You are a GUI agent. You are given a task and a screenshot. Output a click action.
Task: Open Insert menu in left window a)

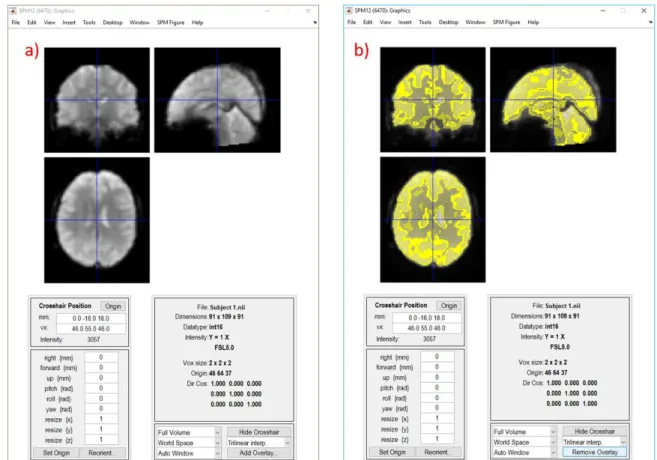click(x=69, y=23)
